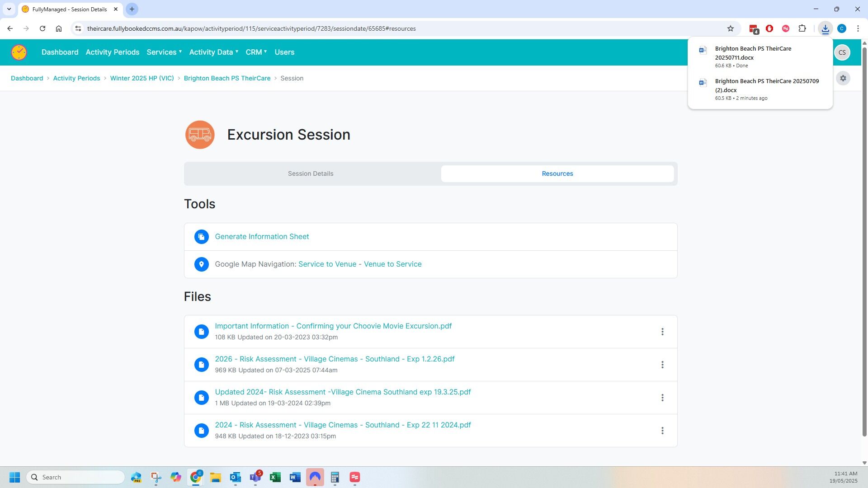The image size is (868, 488).
Task: Open options menu for Exp 22 11 2024 file
Action: tap(662, 431)
